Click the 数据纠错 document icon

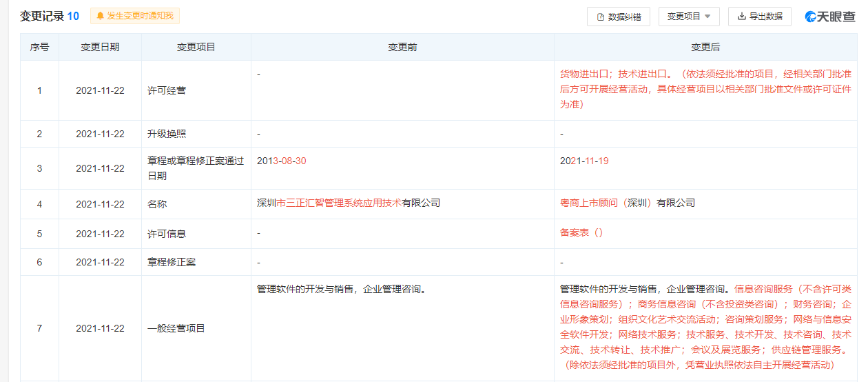click(600, 17)
